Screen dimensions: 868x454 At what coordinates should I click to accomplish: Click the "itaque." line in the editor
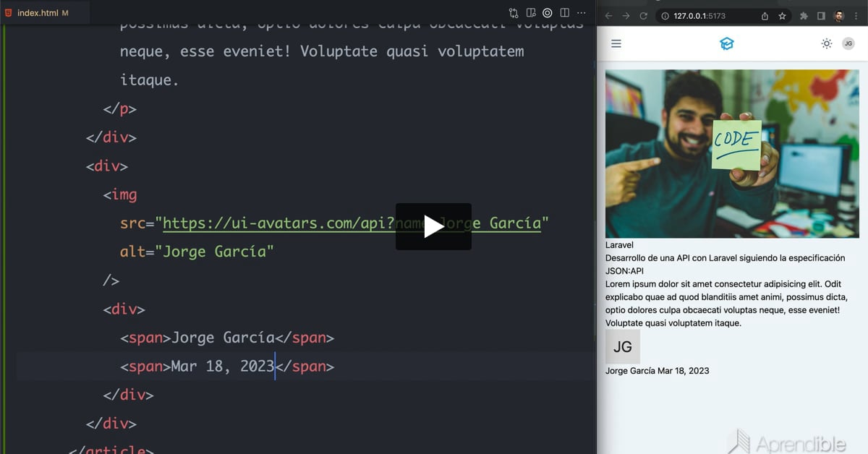coord(149,80)
